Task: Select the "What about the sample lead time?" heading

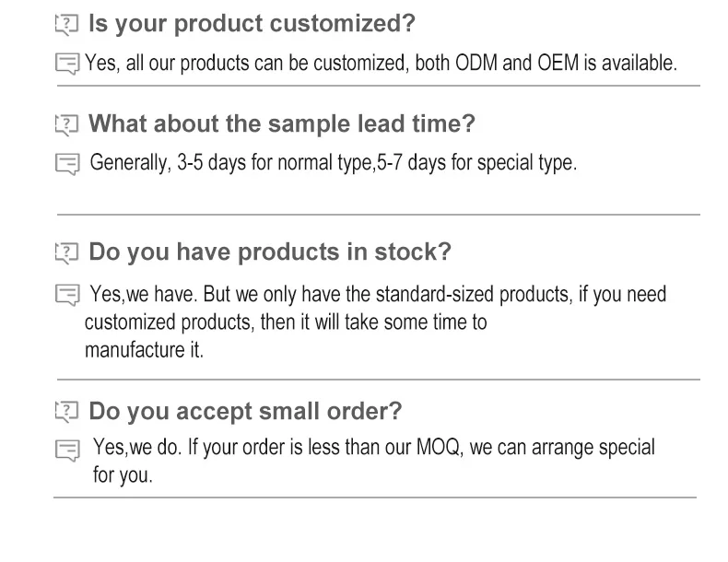Action: (281, 123)
